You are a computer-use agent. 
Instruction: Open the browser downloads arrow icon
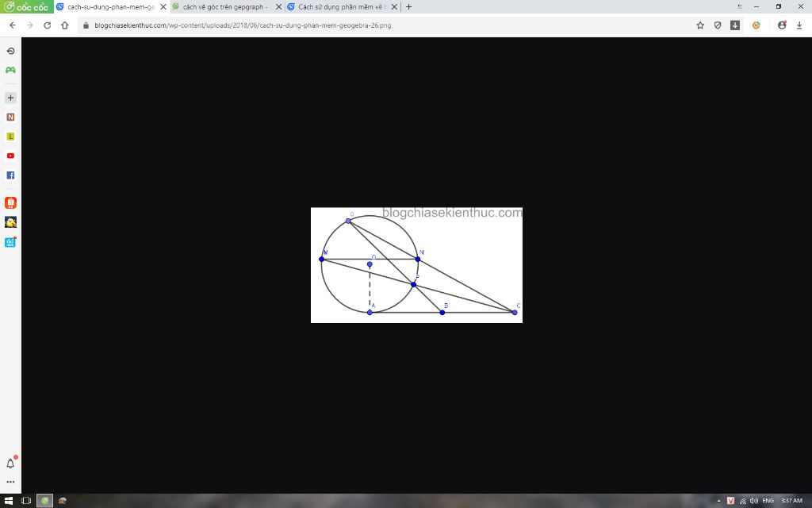pyautogui.click(x=799, y=25)
